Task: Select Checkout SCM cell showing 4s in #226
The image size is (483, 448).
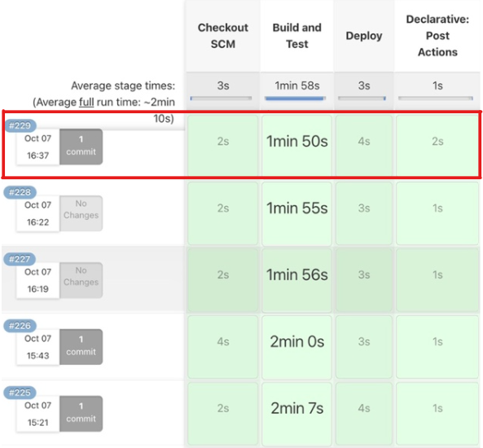Action: 223,347
